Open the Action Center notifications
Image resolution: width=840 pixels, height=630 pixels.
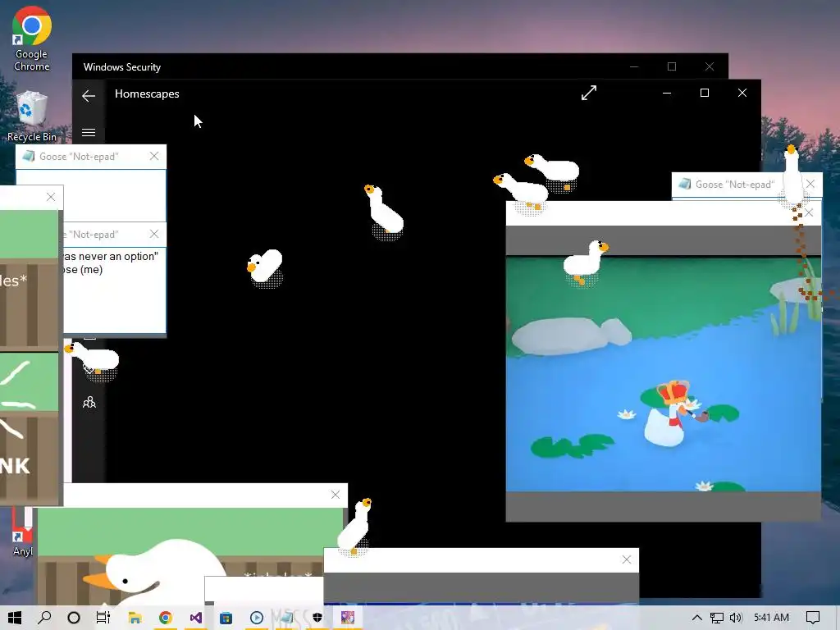[813, 618]
